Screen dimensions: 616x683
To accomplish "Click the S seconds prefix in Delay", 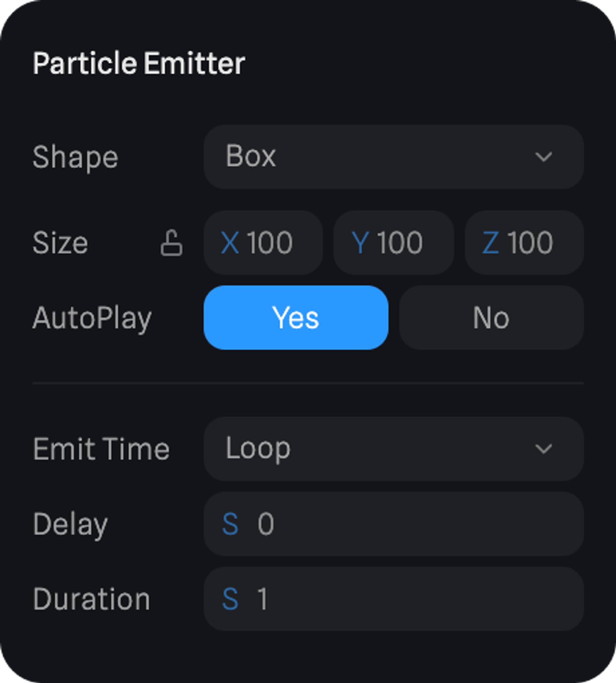I will pyautogui.click(x=230, y=524).
